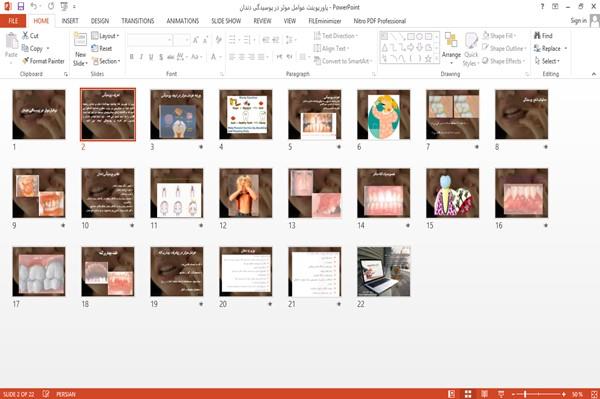Select slide 6 thumbnail

[x=383, y=114]
